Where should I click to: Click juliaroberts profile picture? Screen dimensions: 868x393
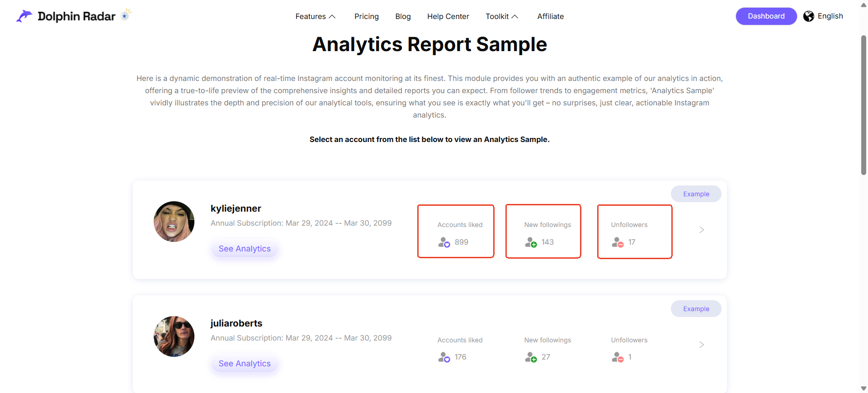point(174,336)
